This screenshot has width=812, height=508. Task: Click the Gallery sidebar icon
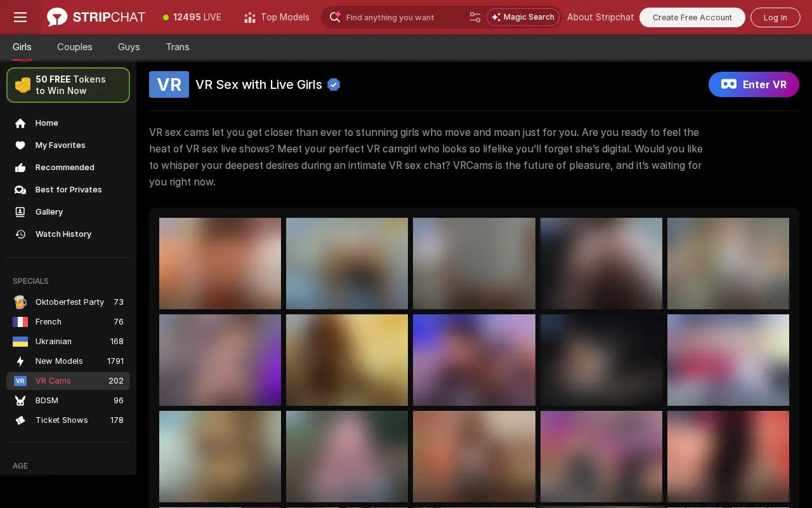coord(20,212)
